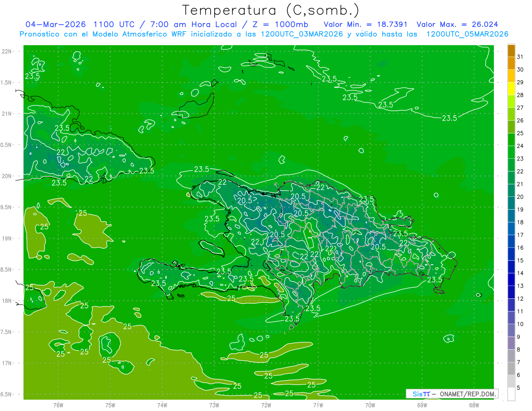Click the '8' label on the color legend

[519, 350]
